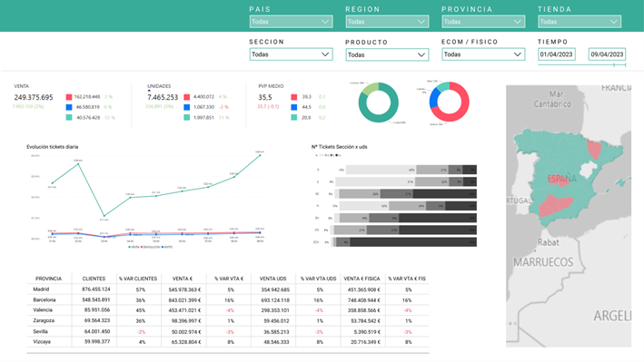
Task: Open the REGION dropdown
Action: [387, 22]
